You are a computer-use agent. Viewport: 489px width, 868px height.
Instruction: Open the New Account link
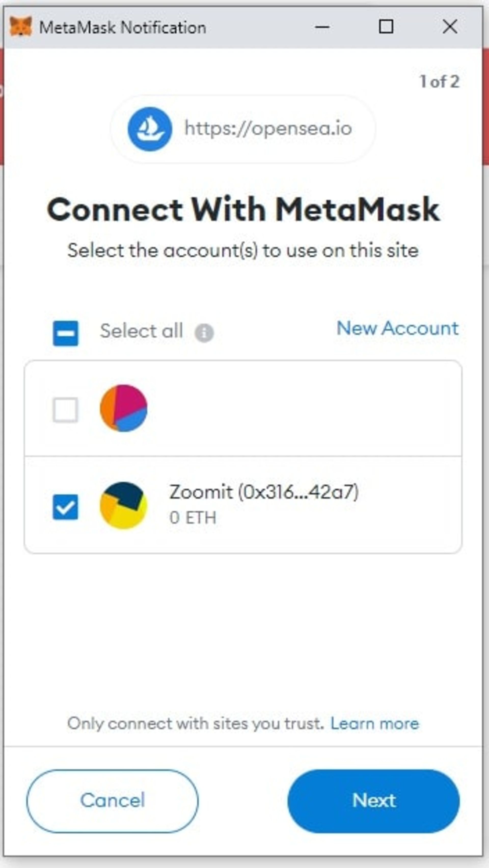(398, 328)
